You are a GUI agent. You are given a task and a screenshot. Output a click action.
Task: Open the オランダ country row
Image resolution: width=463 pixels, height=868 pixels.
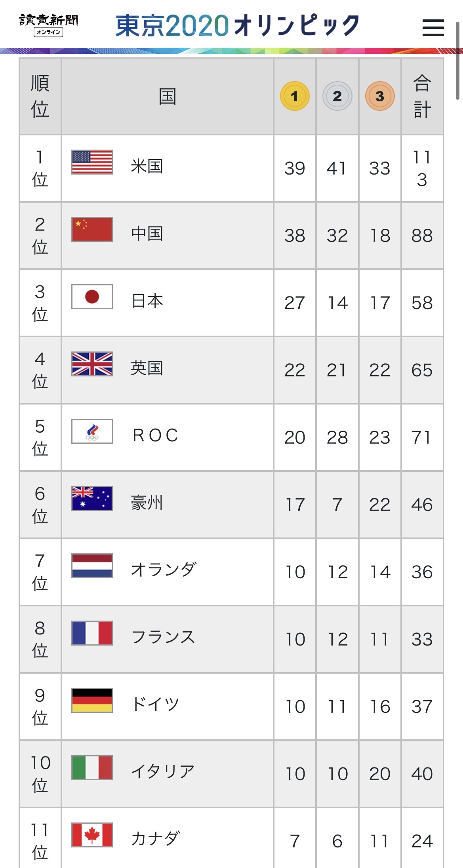[231, 572]
